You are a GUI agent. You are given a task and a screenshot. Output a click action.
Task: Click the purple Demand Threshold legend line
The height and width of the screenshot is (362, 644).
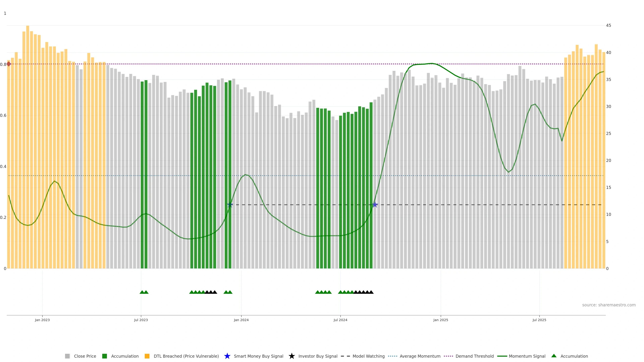coord(448,356)
